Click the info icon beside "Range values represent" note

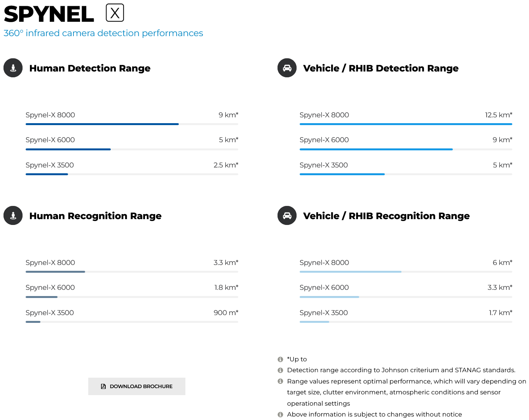pos(280,382)
